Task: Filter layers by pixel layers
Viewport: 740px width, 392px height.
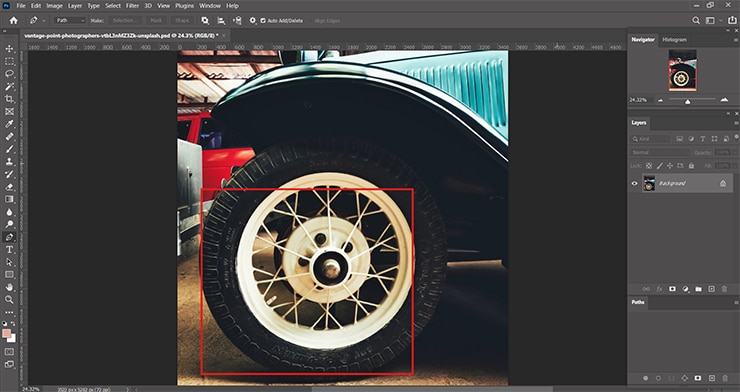Action: (680, 139)
